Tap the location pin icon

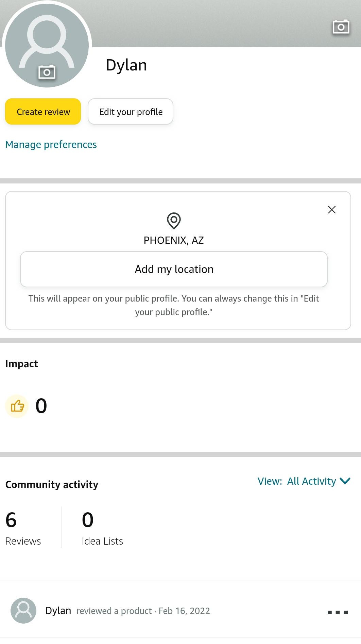click(174, 221)
